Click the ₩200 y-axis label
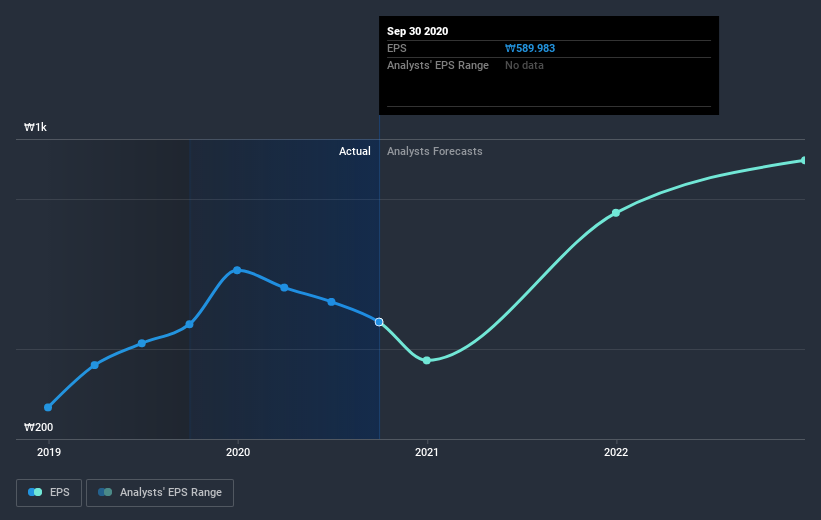The width and height of the screenshot is (821, 520). 38,427
